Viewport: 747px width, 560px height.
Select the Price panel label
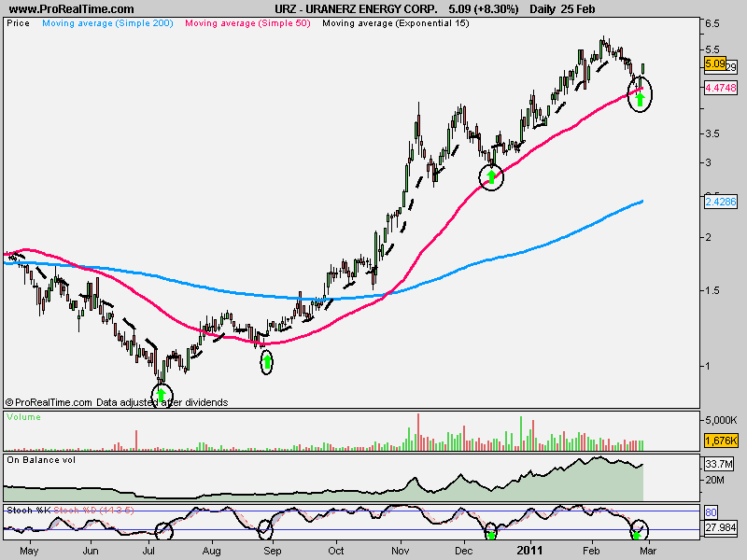(x=18, y=22)
